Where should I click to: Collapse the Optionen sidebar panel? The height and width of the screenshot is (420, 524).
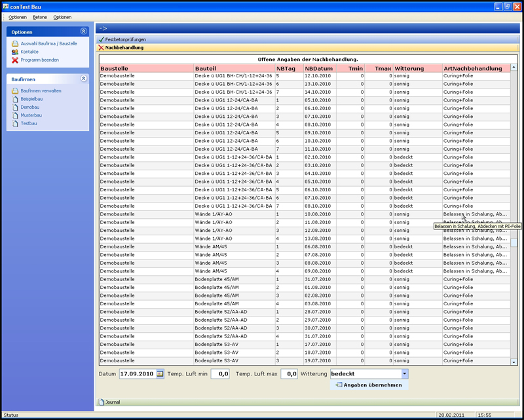tap(84, 31)
